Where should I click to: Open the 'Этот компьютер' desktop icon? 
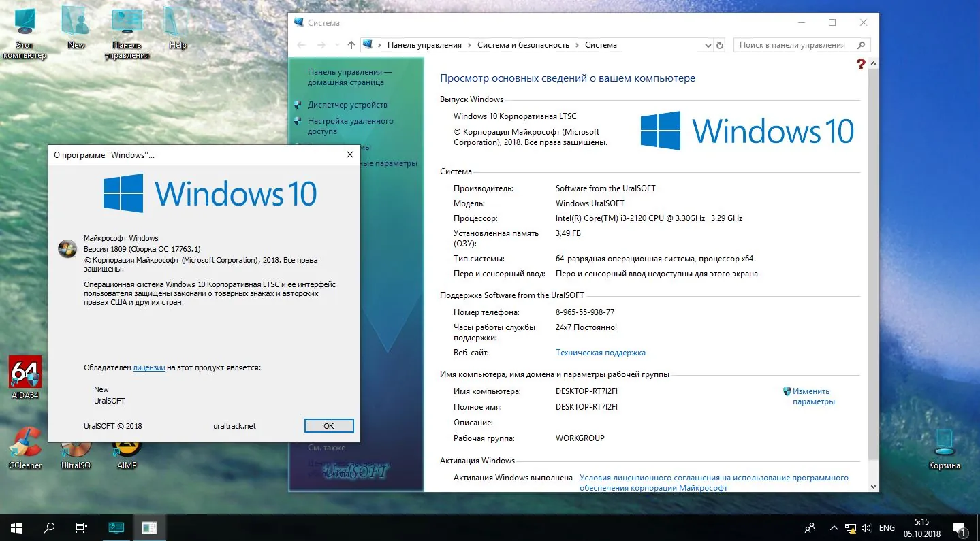click(25, 32)
